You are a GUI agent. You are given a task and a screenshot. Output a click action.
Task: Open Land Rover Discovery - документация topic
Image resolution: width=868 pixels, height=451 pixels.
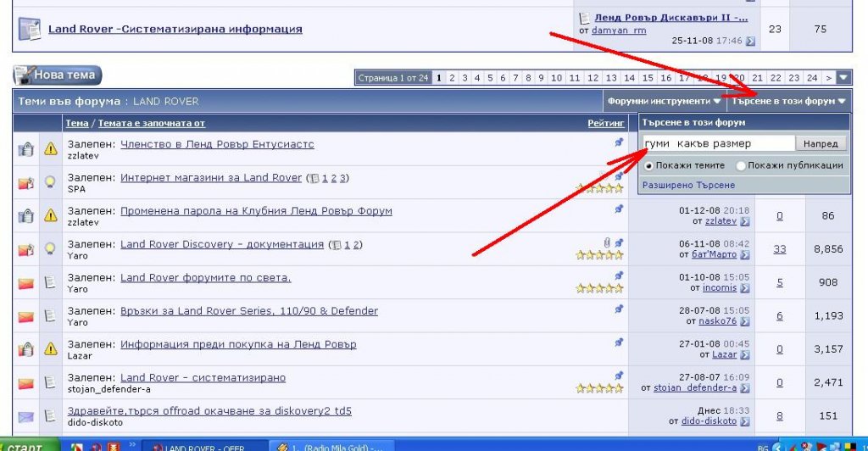222,244
